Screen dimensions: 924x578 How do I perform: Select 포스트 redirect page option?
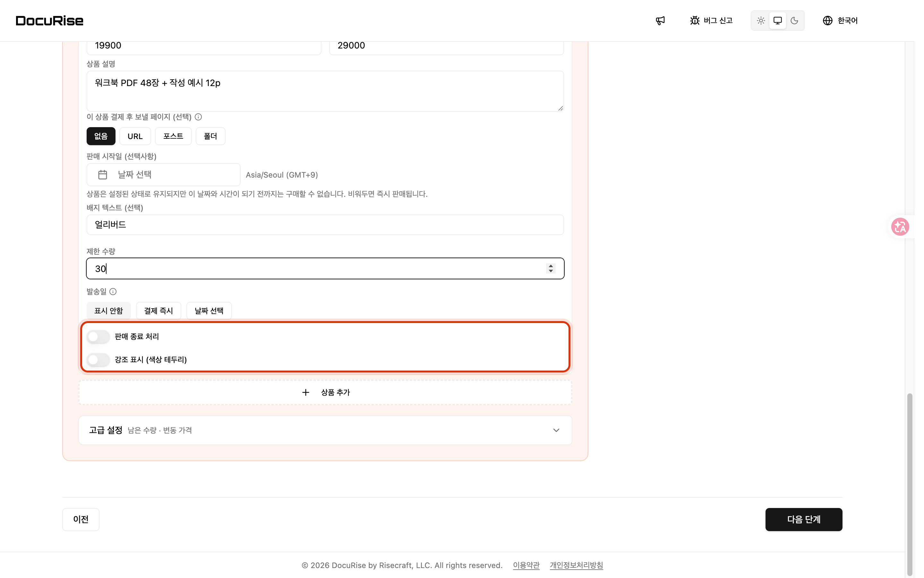(x=173, y=136)
